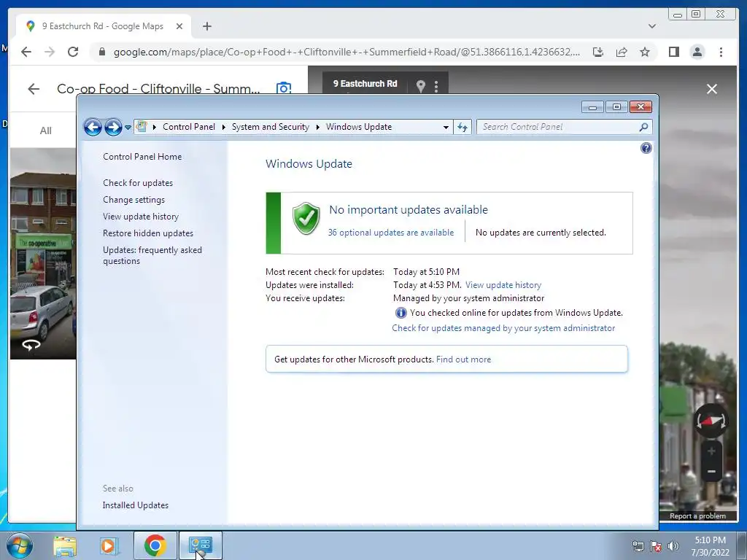The width and height of the screenshot is (747, 560).
Task: Click the volume speaker tray icon
Action: tap(673, 546)
